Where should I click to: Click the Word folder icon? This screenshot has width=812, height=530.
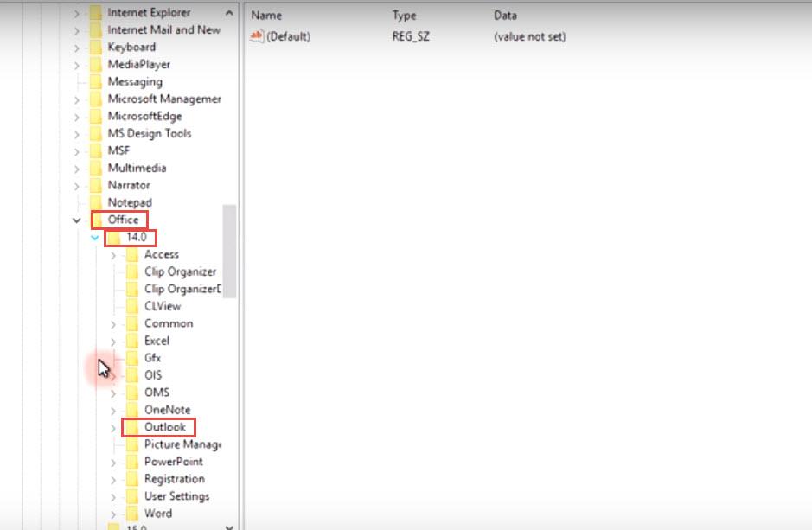point(132,514)
